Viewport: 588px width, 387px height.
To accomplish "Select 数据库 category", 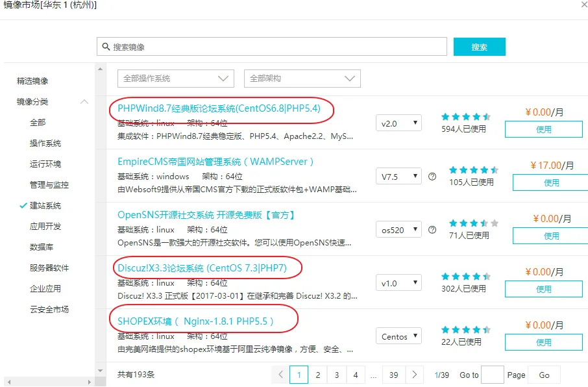I will point(42,247).
